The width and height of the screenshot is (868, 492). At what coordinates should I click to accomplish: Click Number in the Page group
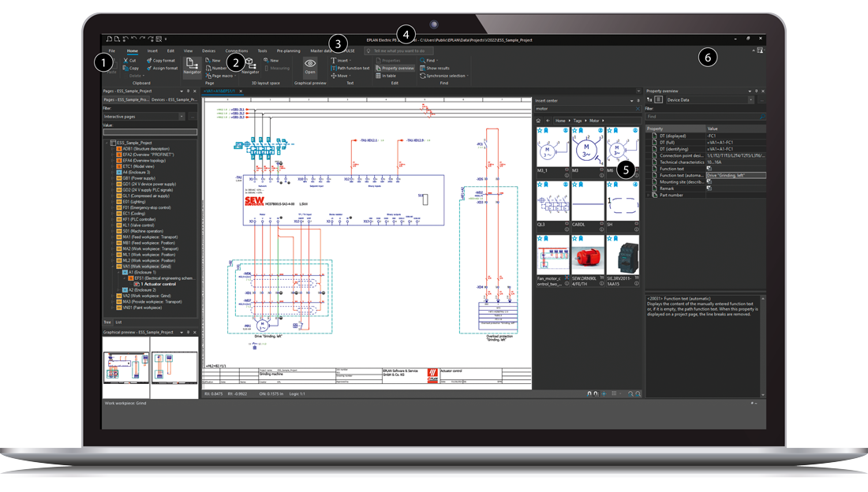216,68
